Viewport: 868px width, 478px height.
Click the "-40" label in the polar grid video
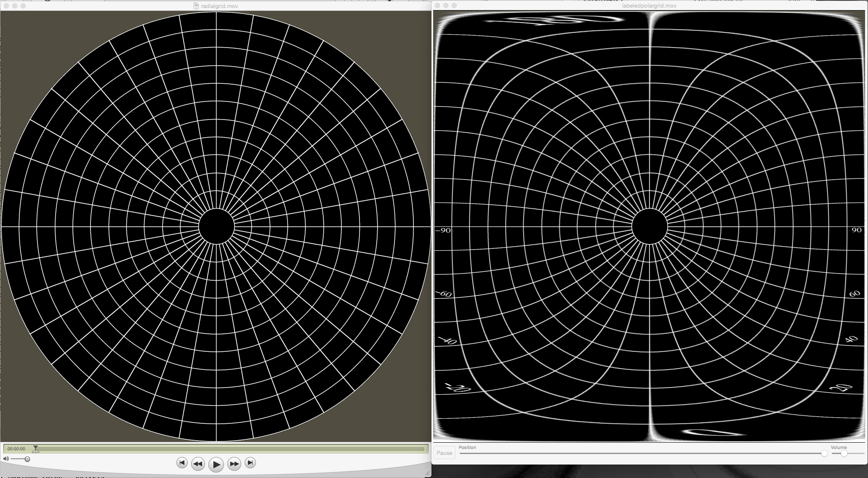448,340
